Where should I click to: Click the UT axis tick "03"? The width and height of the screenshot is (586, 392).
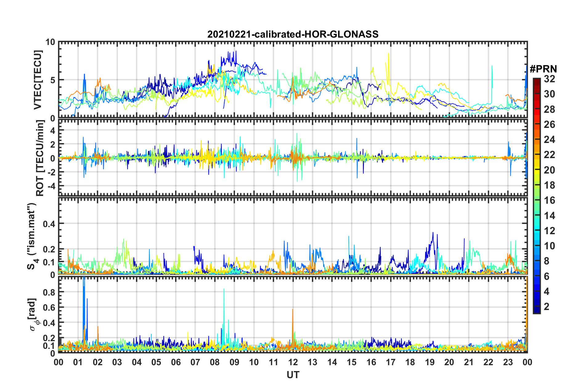[117, 362]
